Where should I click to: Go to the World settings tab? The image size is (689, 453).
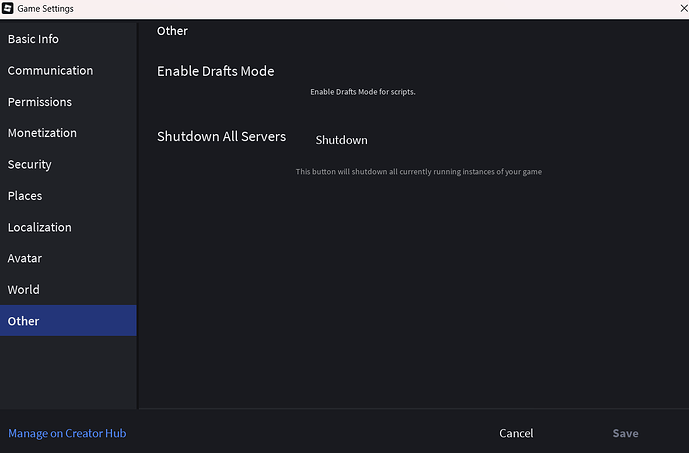(68, 290)
